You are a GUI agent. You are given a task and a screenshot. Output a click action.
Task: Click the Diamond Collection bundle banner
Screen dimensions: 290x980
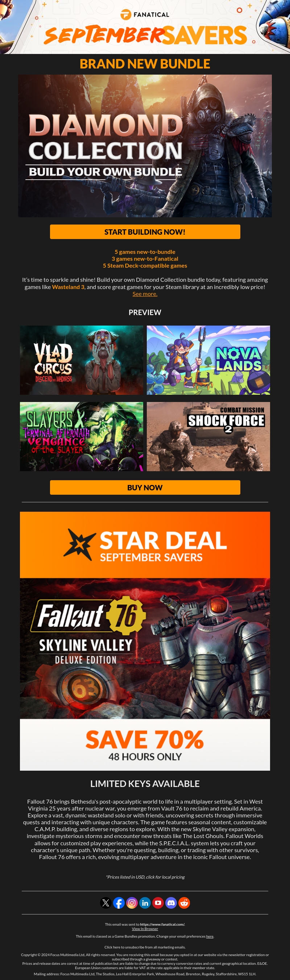pyautogui.click(x=145, y=146)
